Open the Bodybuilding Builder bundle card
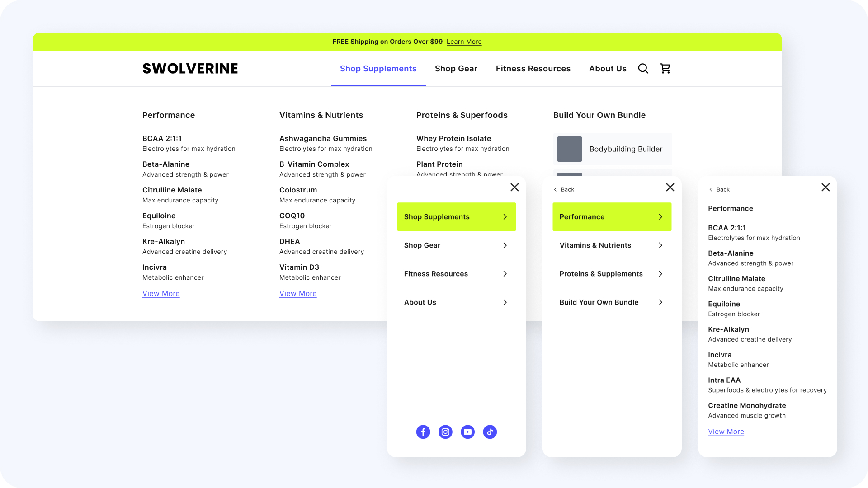The image size is (868, 488). [x=613, y=149]
